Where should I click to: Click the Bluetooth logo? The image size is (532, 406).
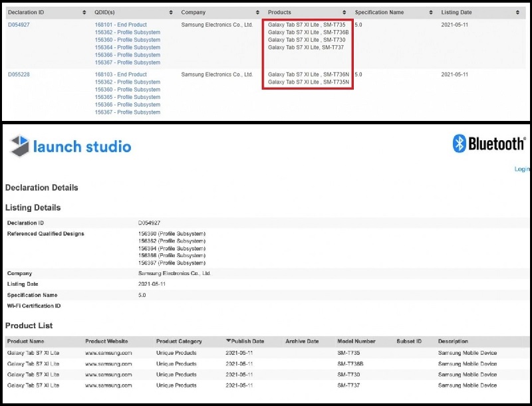tap(489, 144)
